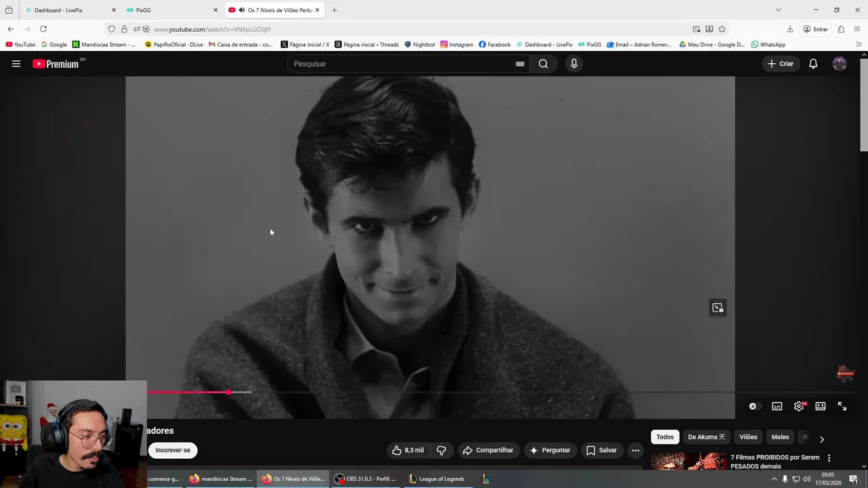The height and width of the screenshot is (488, 868).
Task: Enter fullscreen in the video player
Action: [x=842, y=406]
